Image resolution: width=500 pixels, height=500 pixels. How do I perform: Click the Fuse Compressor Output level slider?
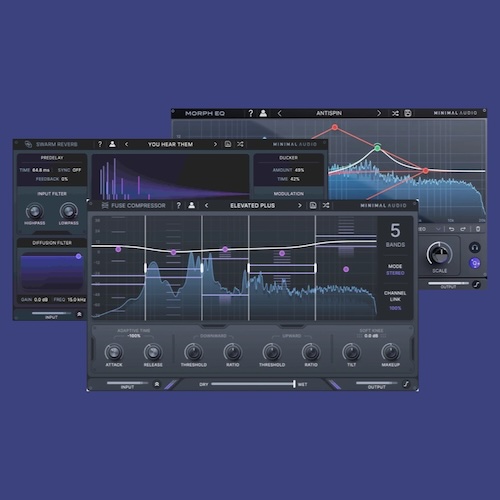pyautogui.click(x=377, y=383)
